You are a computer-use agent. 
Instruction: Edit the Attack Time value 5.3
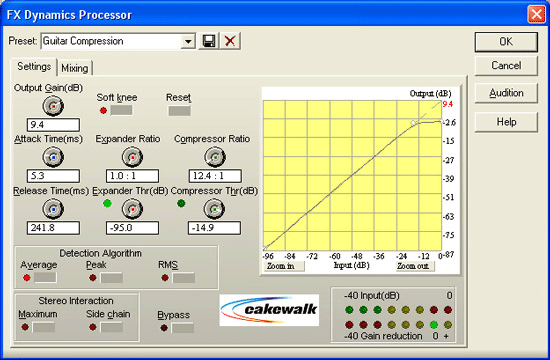tap(53, 176)
